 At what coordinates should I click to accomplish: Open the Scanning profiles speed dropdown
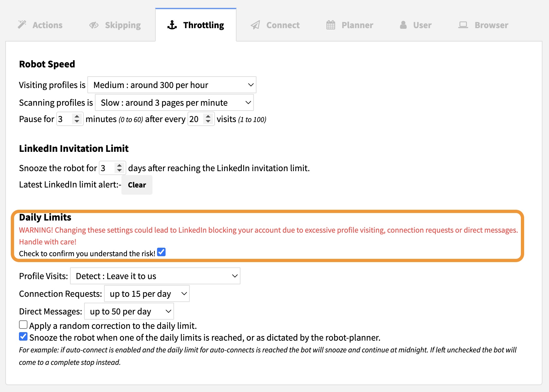coord(174,103)
